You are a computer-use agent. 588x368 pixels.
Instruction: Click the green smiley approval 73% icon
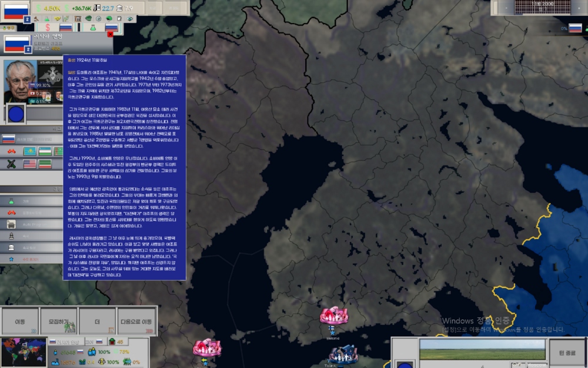click(115, 352)
